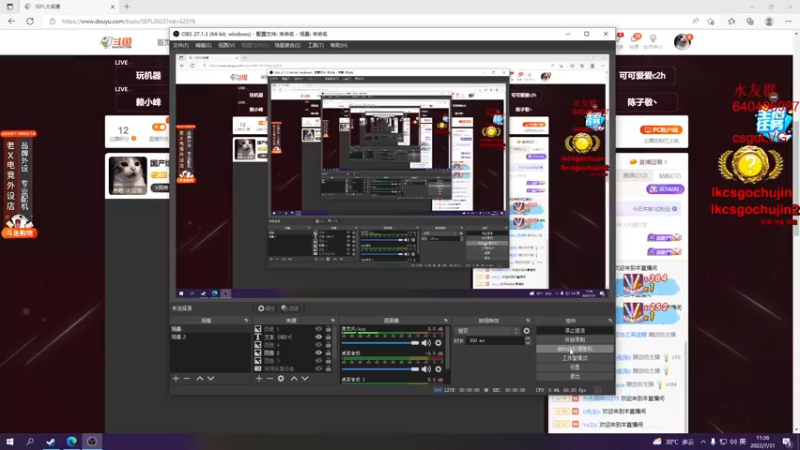Image resolution: width=800 pixels, height=450 pixels.
Task: Move the selected source down
Action: click(305, 379)
